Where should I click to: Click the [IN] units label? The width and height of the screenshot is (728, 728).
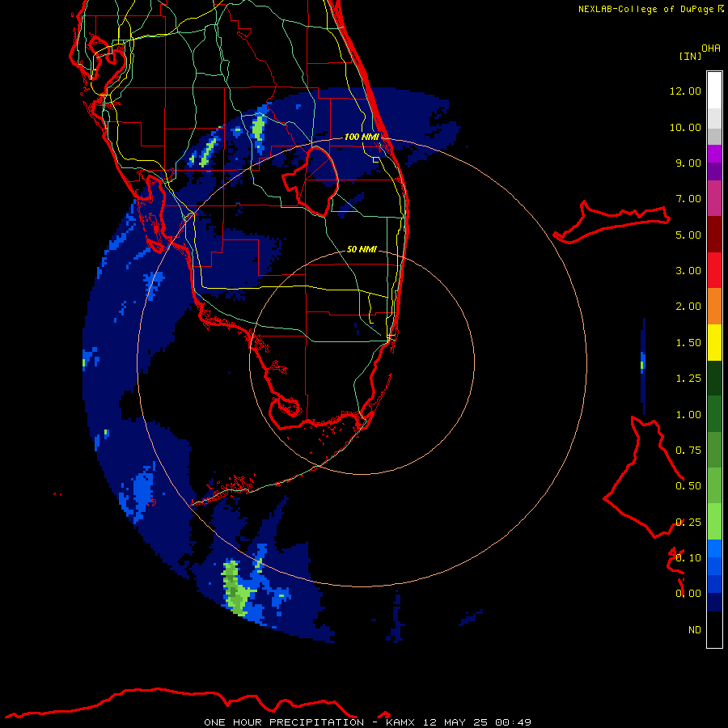point(690,57)
